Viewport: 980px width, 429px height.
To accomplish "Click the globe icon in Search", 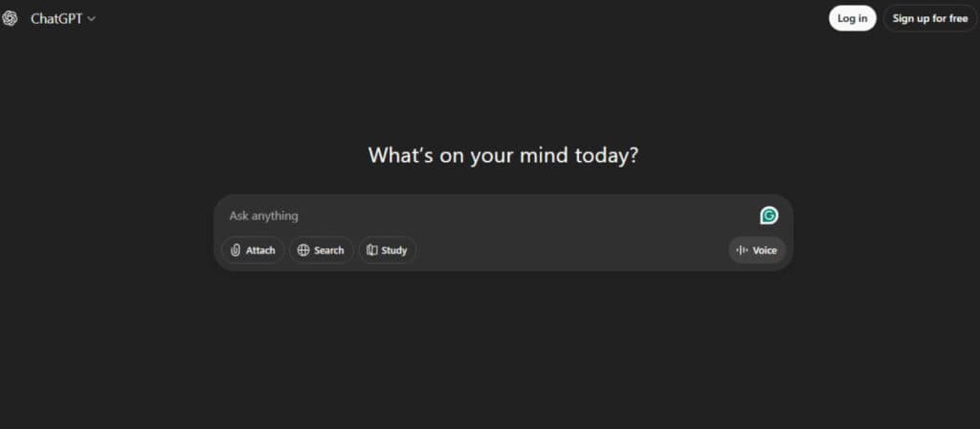I will coord(303,250).
